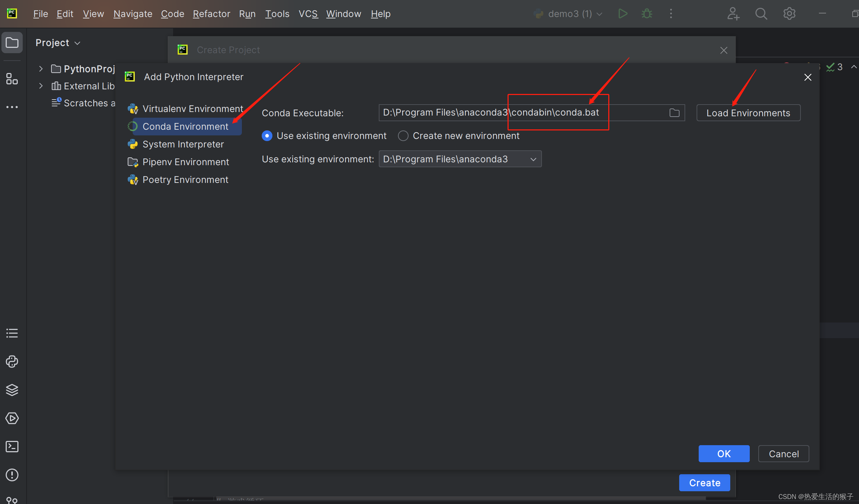The image size is (859, 504).
Task: Select Use existing environment radio button
Action: point(267,136)
